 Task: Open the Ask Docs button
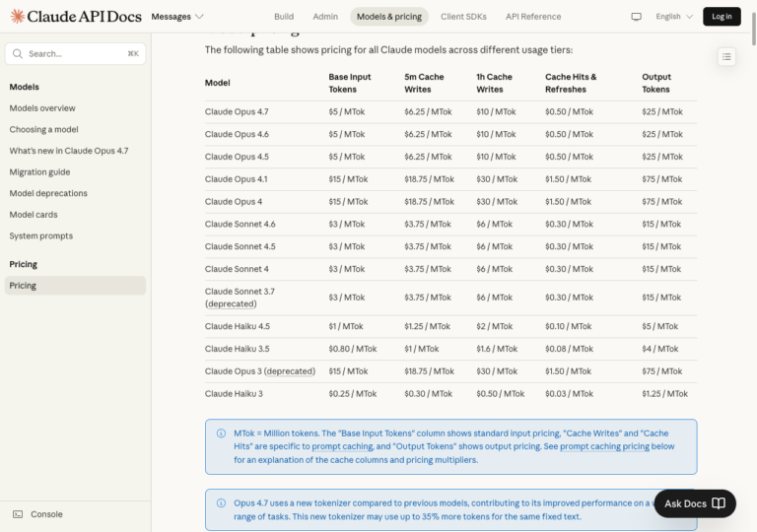[x=695, y=503]
